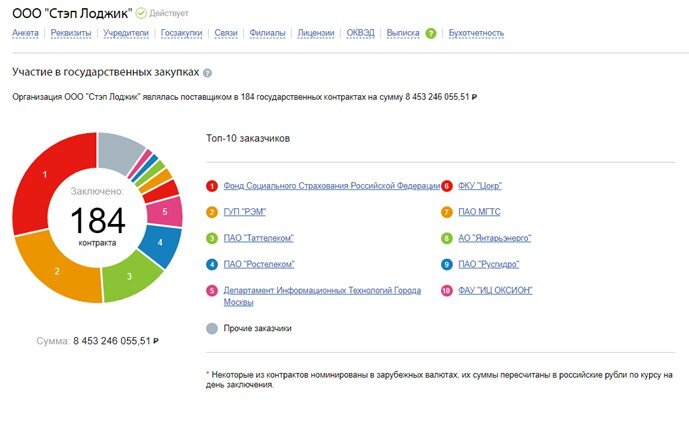Open the ПАО "Таттелеком" link
Viewport: 689px width, 421px height.
pos(258,238)
